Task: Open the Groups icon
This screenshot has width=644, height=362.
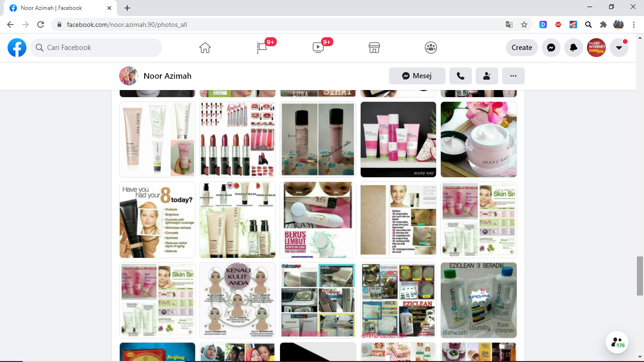Action: 431,48
